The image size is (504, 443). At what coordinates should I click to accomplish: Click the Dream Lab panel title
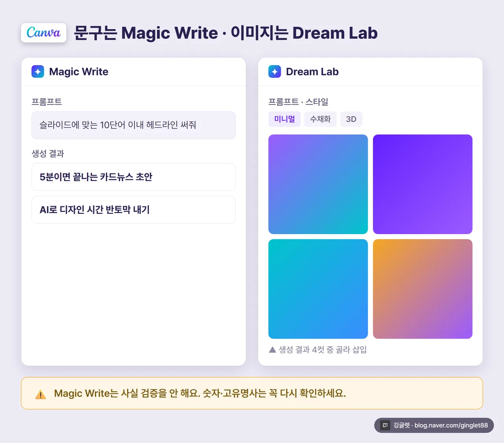312,72
